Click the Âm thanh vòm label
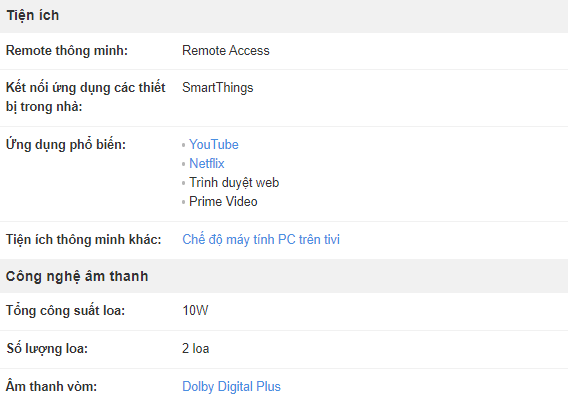Viewport: 568px width, 403px height. [51, 386]
